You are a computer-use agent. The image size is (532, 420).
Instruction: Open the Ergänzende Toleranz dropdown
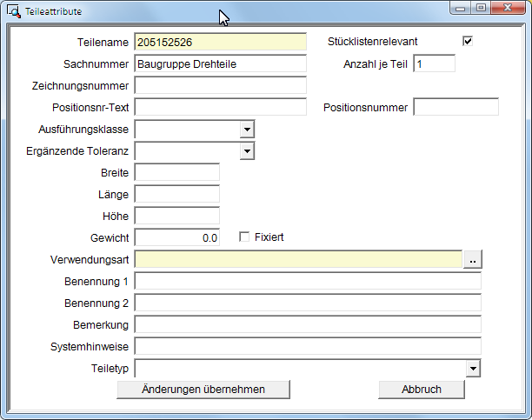pyautogui.click(x=247, y=151)
